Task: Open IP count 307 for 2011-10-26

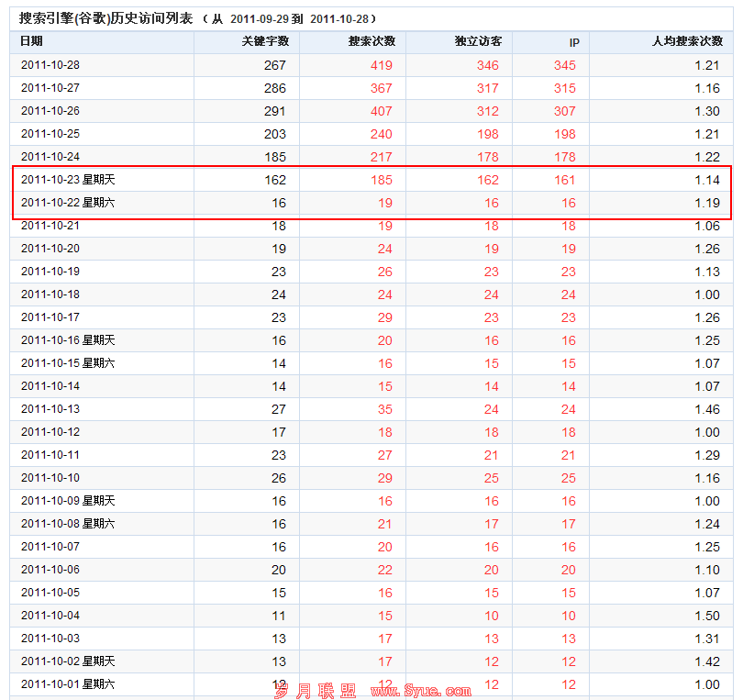Action: pyautogui.click(x=564, y=111)
